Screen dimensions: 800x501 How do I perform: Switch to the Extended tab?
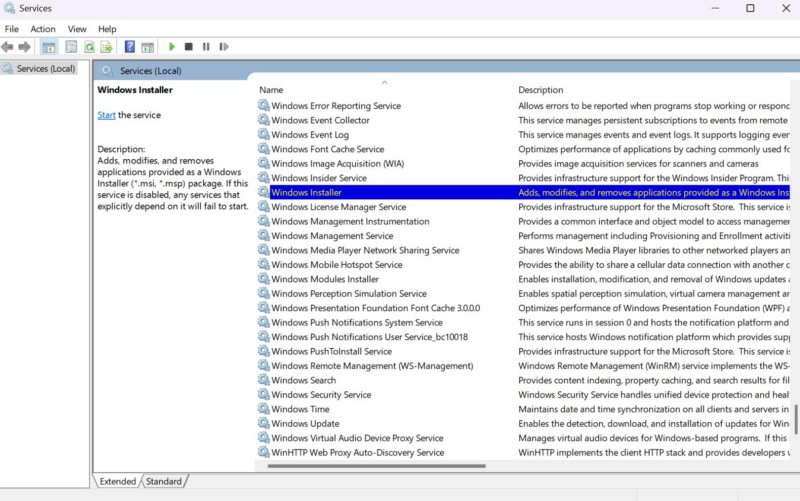click(x=118, y=481)
